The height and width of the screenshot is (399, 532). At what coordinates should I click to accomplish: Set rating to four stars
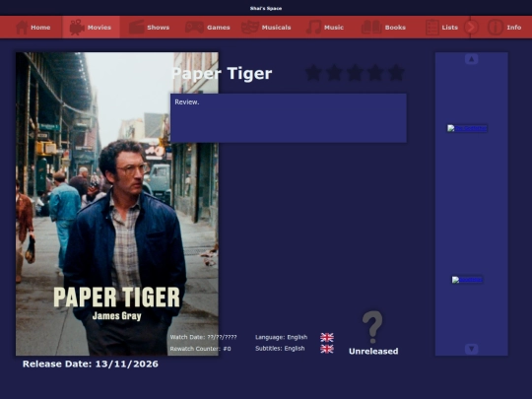click(375, 73)
